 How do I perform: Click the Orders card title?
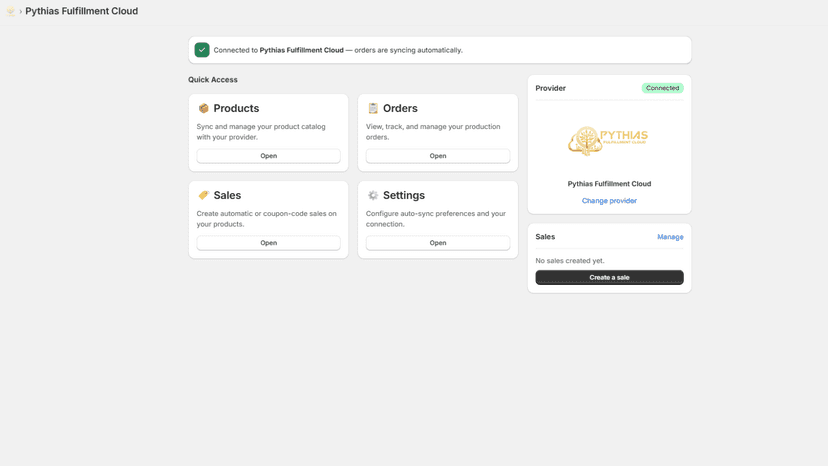[x=400, y=108]
